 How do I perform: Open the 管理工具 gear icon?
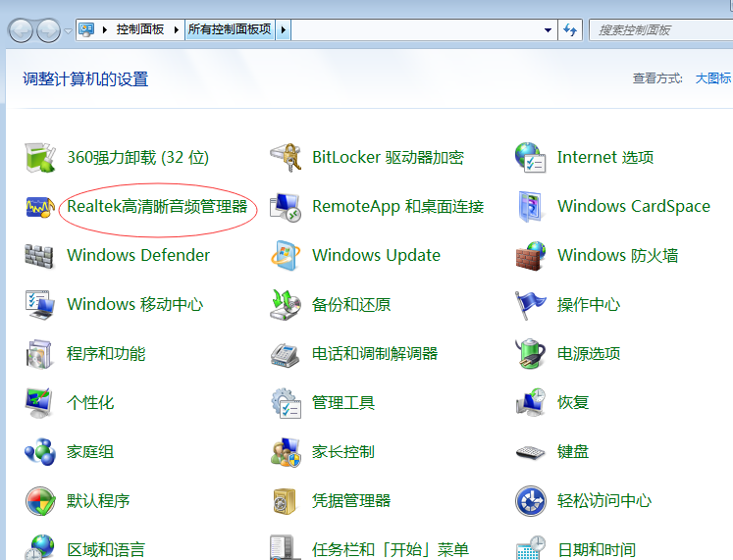point(287,403)
